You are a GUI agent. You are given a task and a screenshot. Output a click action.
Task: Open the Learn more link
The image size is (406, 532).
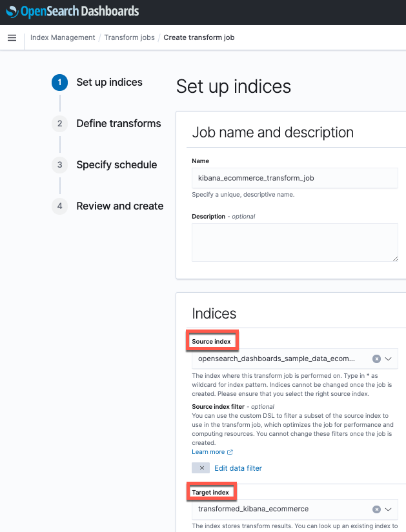[x=208, y=452]
